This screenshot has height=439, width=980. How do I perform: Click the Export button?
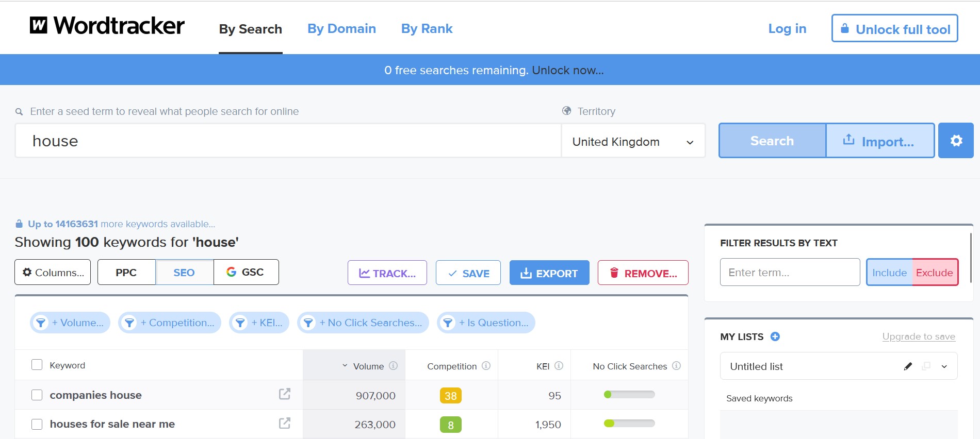(549, 273)
